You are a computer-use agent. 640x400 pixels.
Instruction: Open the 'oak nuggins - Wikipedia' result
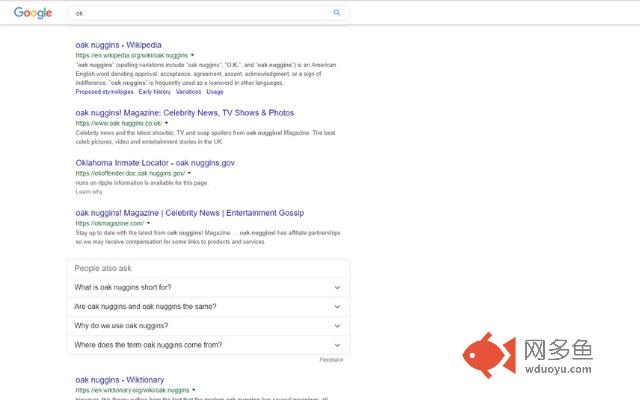[118, 45]
